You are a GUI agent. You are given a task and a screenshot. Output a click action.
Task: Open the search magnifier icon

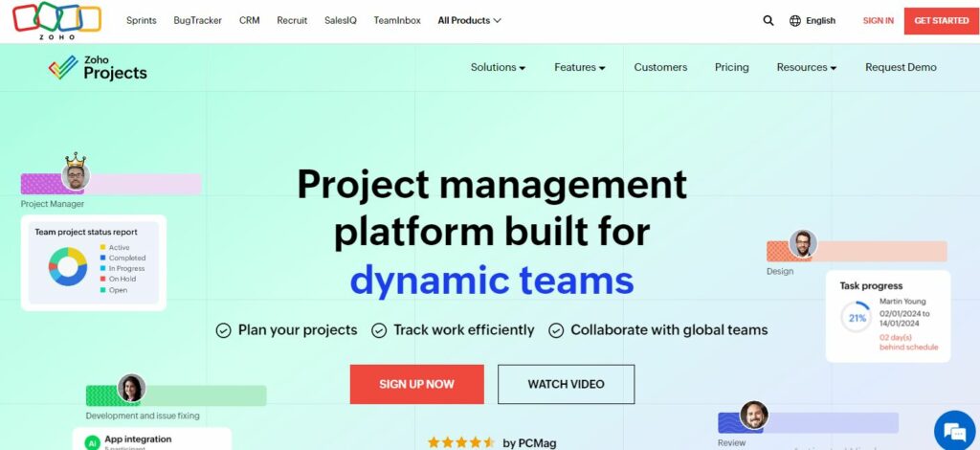[768, 21]
